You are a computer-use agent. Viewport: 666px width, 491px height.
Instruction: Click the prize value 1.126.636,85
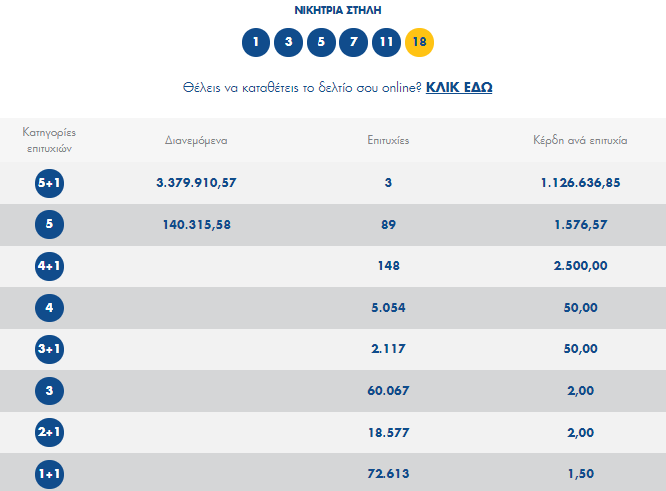[580, 183]
